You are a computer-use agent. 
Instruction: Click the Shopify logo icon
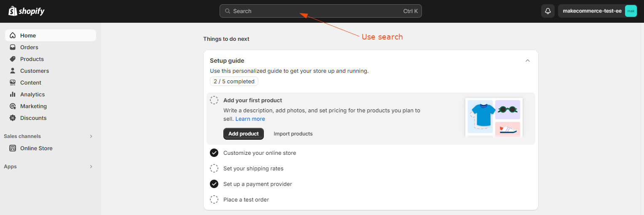pos(13,11)
